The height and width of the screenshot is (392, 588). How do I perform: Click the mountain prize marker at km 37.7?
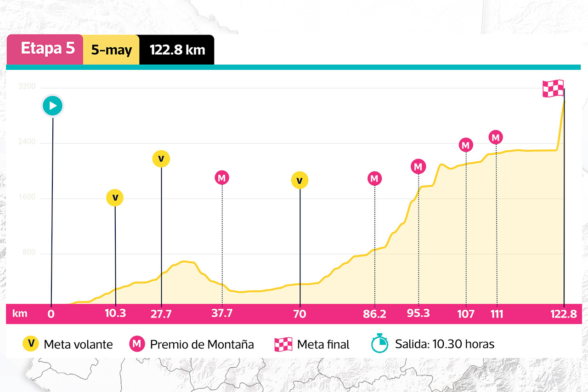click(222, 177)
